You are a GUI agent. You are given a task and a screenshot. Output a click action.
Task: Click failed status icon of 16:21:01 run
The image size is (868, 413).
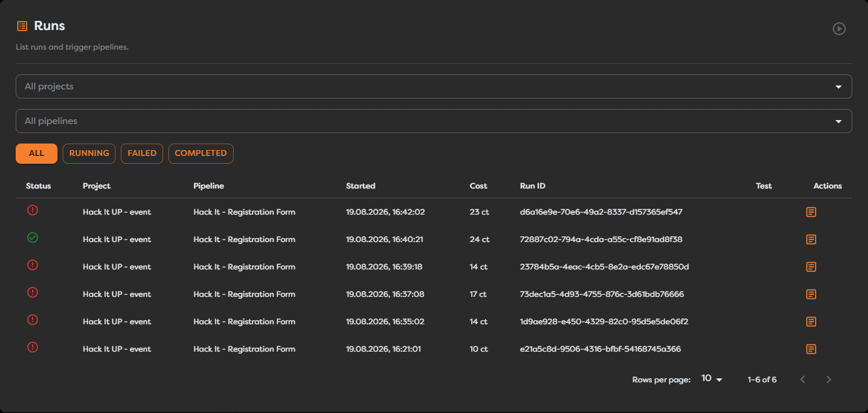click(x=33, y=347)
